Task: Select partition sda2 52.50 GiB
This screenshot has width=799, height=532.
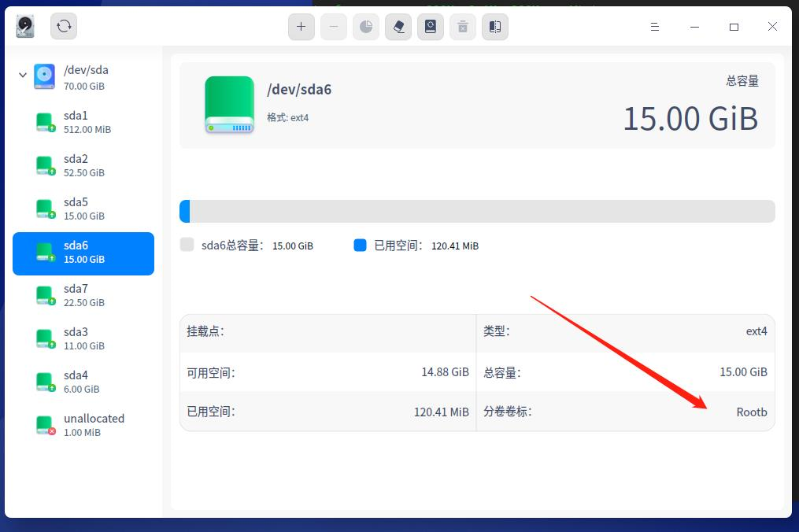Action: click(83, 165)
